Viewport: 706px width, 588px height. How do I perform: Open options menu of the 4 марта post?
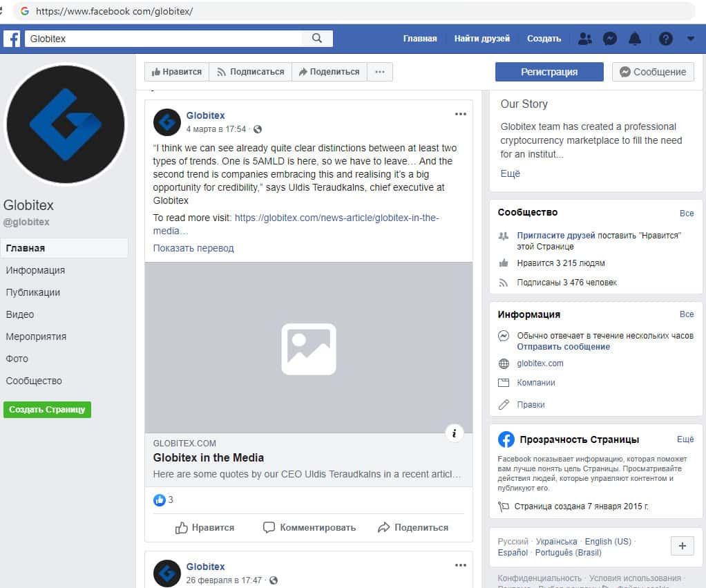tap(460, 114)
